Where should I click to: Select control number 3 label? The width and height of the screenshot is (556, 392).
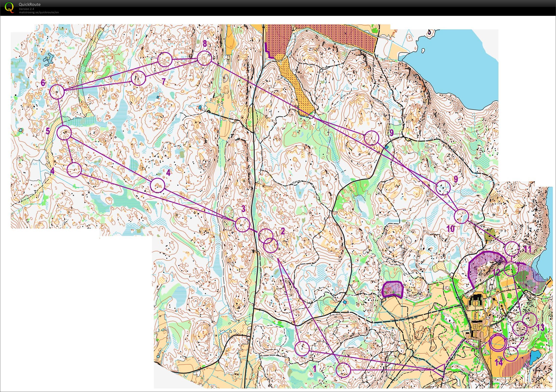point(243,209)
